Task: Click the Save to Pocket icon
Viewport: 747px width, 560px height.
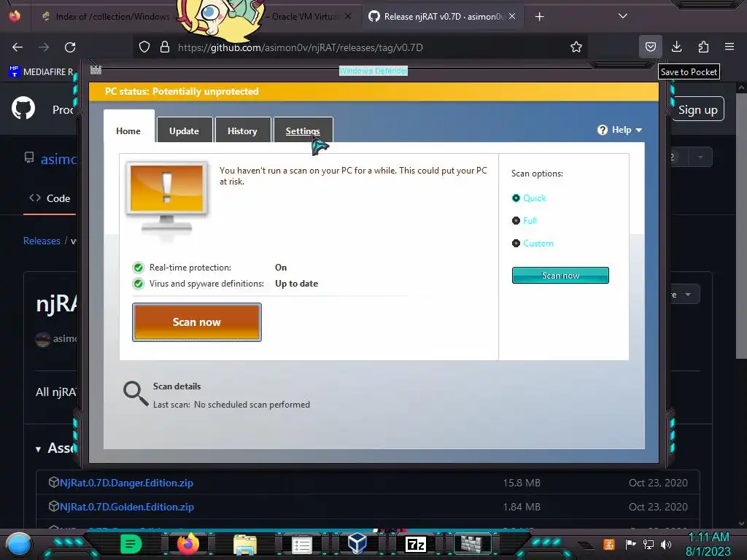Action: pos(650,47)
